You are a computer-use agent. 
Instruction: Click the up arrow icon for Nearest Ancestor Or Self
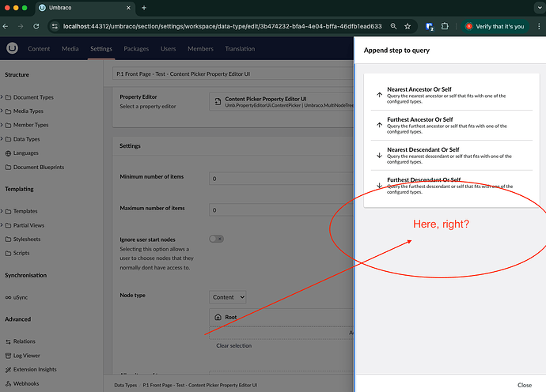[379, 95]
